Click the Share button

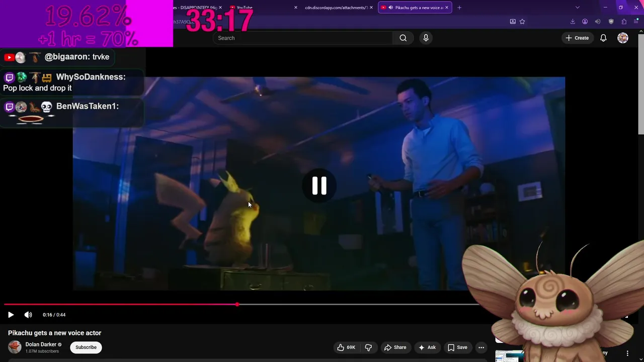click(x=395, y=347)
